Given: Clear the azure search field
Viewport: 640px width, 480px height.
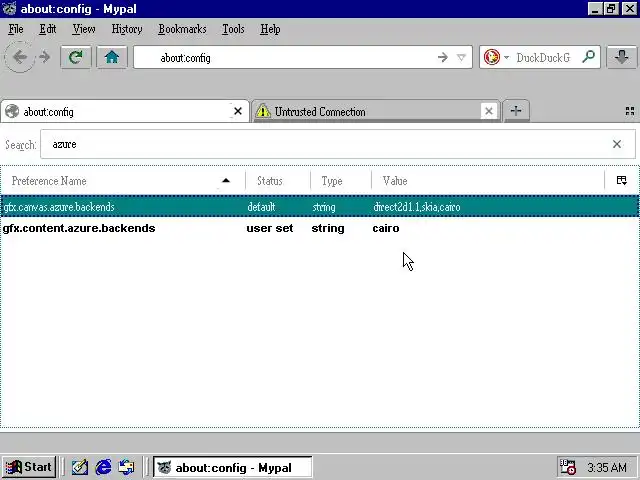Looking at the screenshot, I should click(617, 144).
